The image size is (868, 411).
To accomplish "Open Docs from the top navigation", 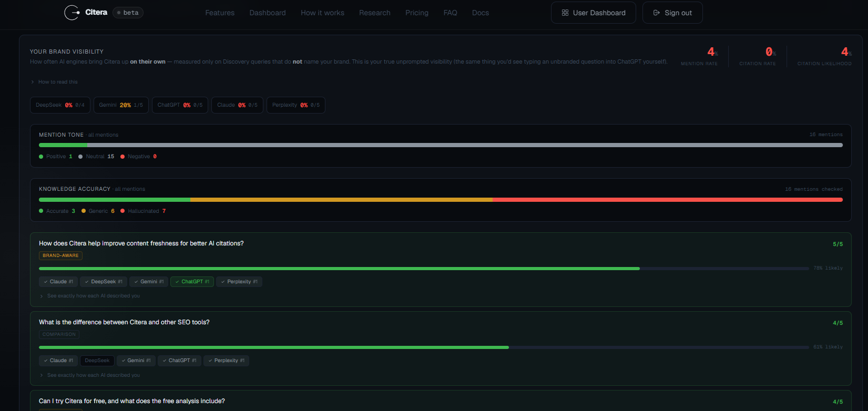I will (481, 13).
